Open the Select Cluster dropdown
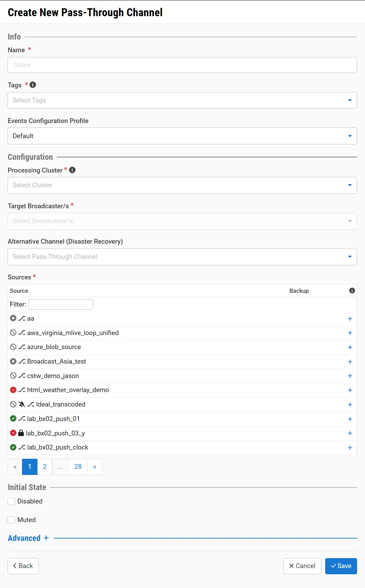This screenshot has width=365, height=588. (182, 186)
